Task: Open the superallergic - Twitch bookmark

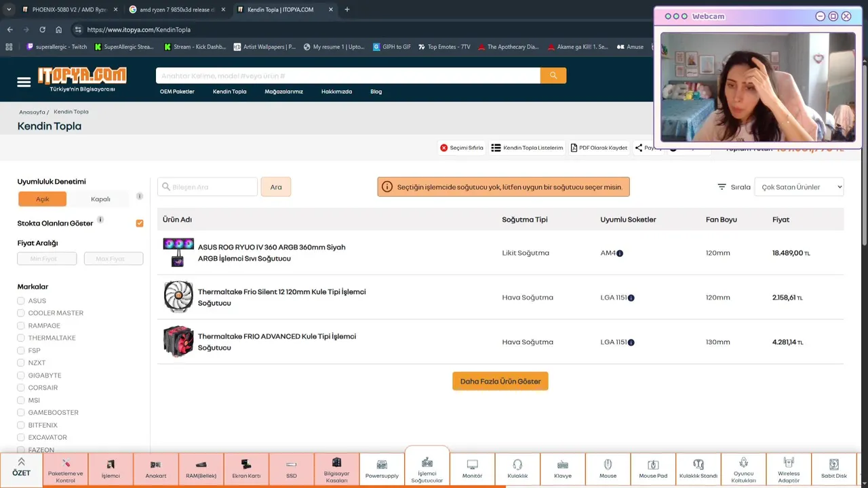Action: tap(57, 47)
